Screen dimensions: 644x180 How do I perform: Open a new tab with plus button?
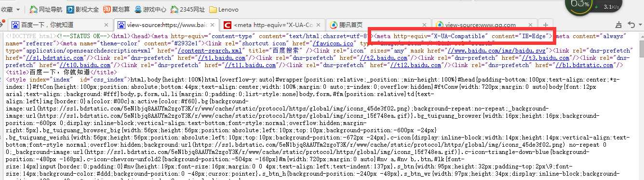coord(546,25)
